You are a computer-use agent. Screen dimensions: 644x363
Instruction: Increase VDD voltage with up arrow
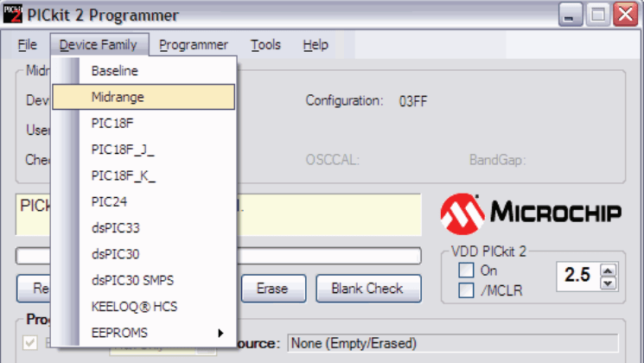609,270
